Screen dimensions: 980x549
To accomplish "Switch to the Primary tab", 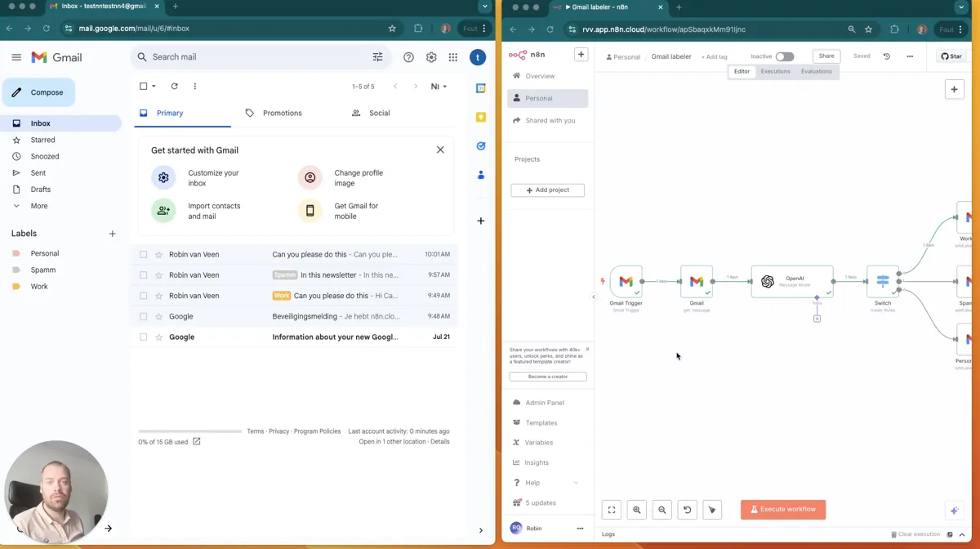I will pos(183,114).
